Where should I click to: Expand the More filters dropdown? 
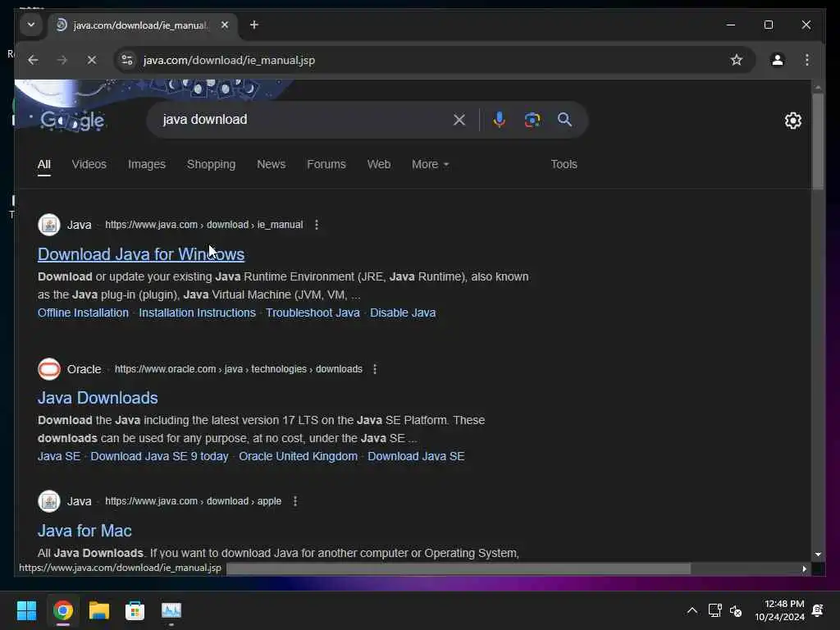430,164
